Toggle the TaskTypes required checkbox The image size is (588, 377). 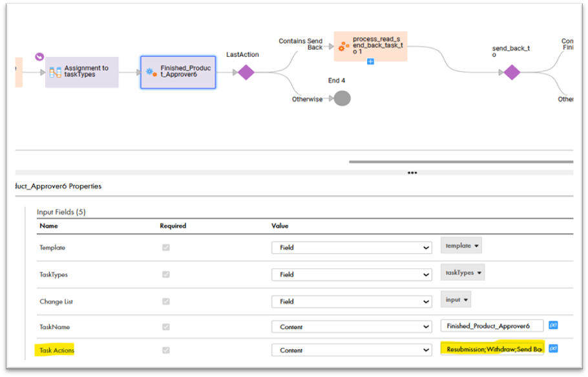click(x=166, y=275)
